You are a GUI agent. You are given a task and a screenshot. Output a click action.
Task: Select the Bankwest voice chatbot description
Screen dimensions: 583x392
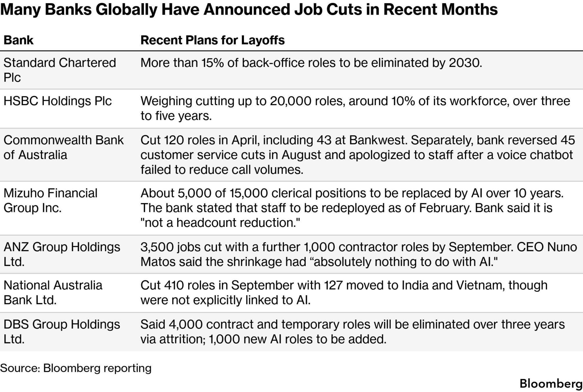[358, 155]
